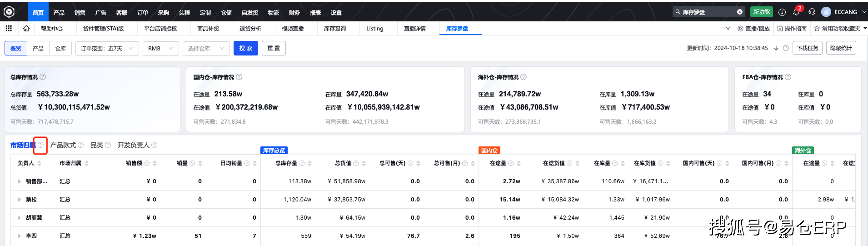
Task: Click the 库存罗盘 search input field
Action: click(707, 12)
